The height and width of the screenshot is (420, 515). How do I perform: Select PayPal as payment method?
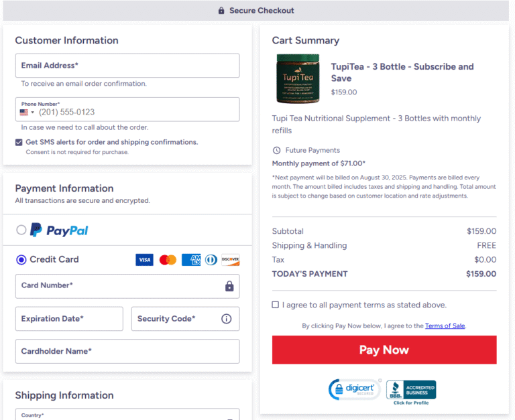click(x=21, y=230)
